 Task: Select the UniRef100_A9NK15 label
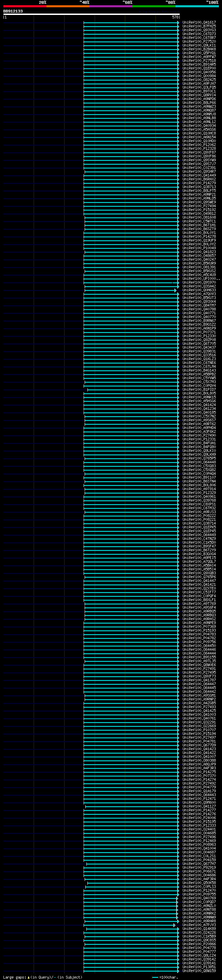(199, 397)
